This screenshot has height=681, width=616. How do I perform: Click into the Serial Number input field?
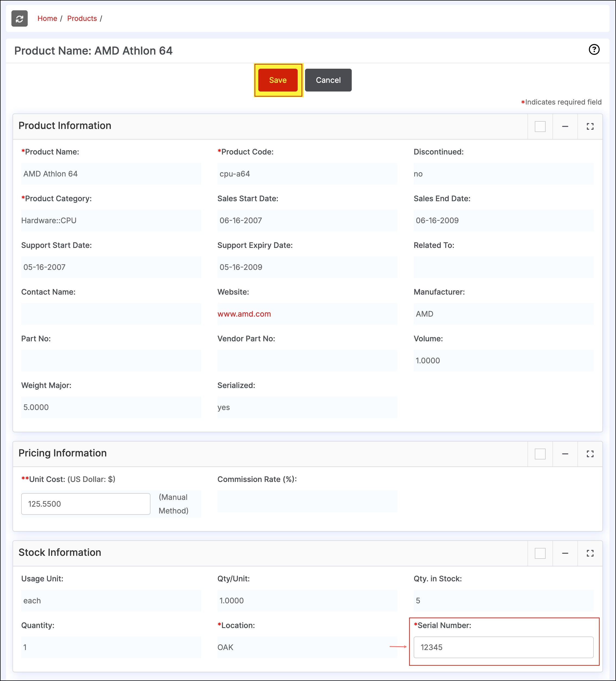(x=504, y=647)
